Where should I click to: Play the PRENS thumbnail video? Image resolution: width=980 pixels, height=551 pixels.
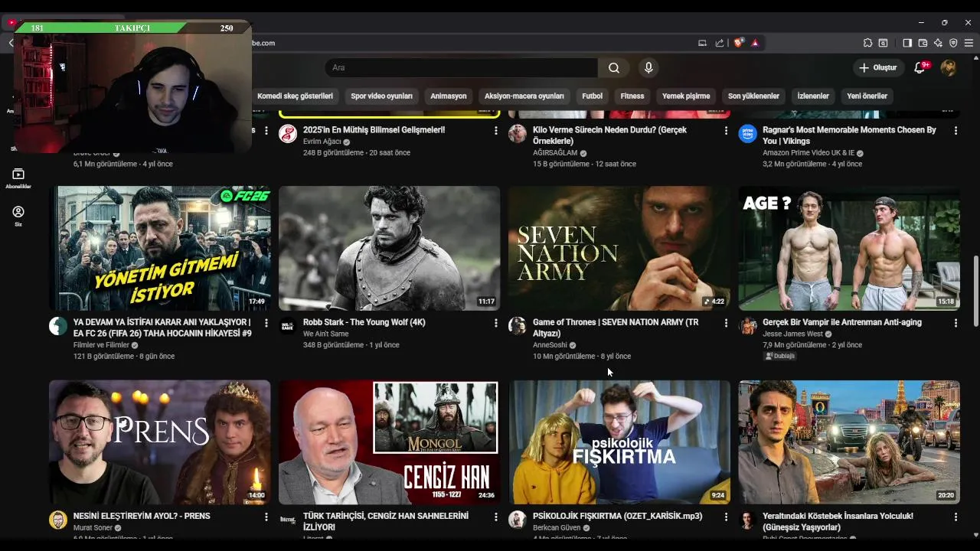pyautogui.click(x=160, y=442)
